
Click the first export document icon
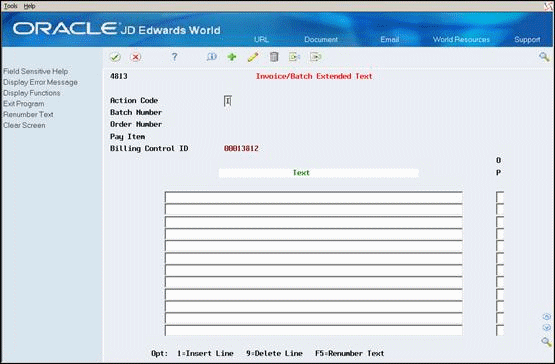294,57
